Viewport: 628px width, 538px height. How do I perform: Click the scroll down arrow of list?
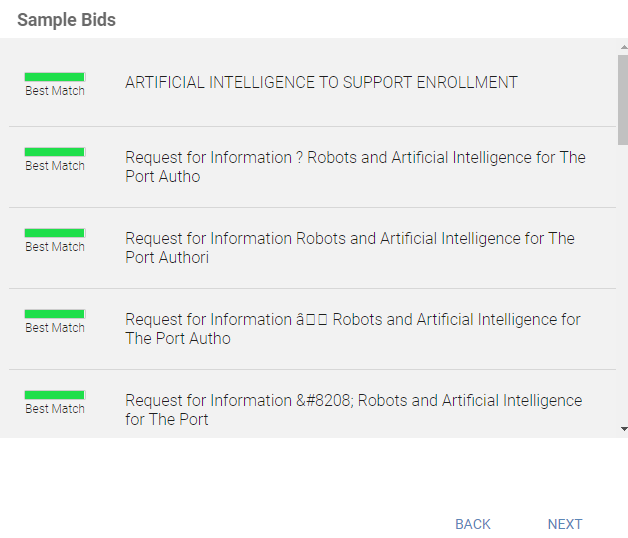tap(623, 429)
